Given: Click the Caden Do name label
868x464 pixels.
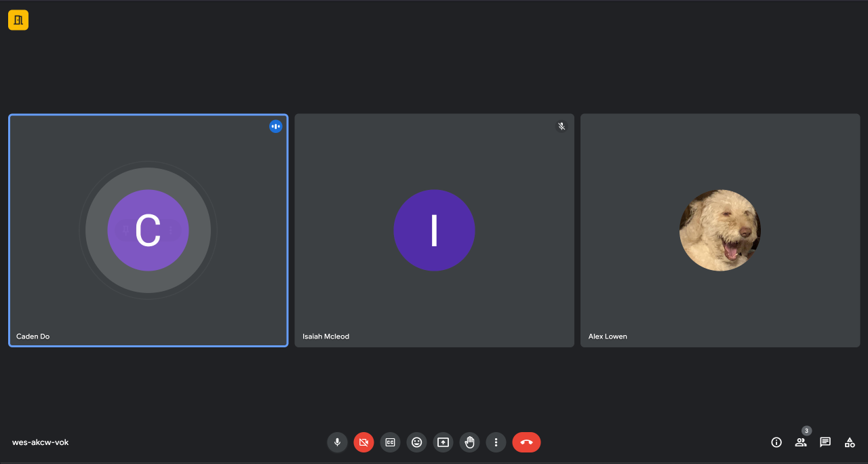Looking at the screenshot, I should (x=33, y=336).
